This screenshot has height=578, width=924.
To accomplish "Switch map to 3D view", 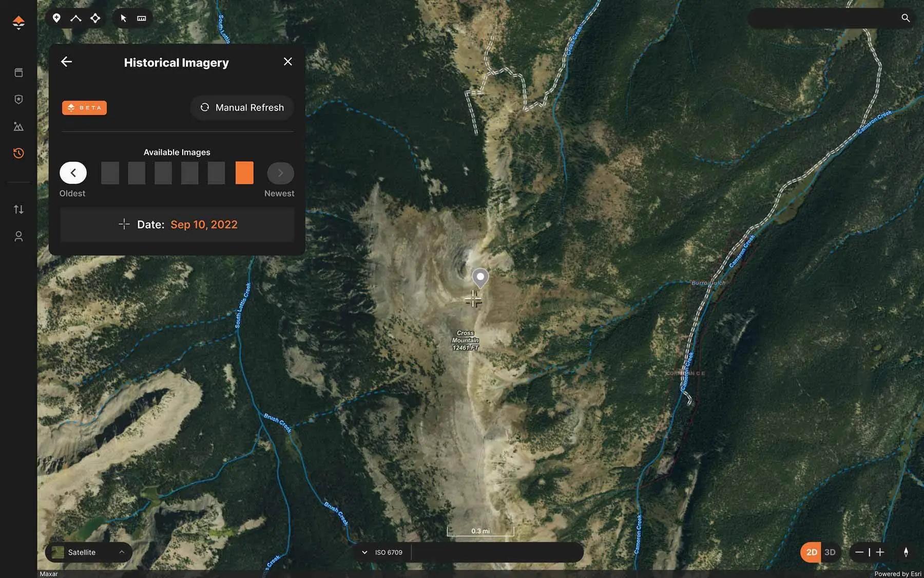I will pos(830,552).
